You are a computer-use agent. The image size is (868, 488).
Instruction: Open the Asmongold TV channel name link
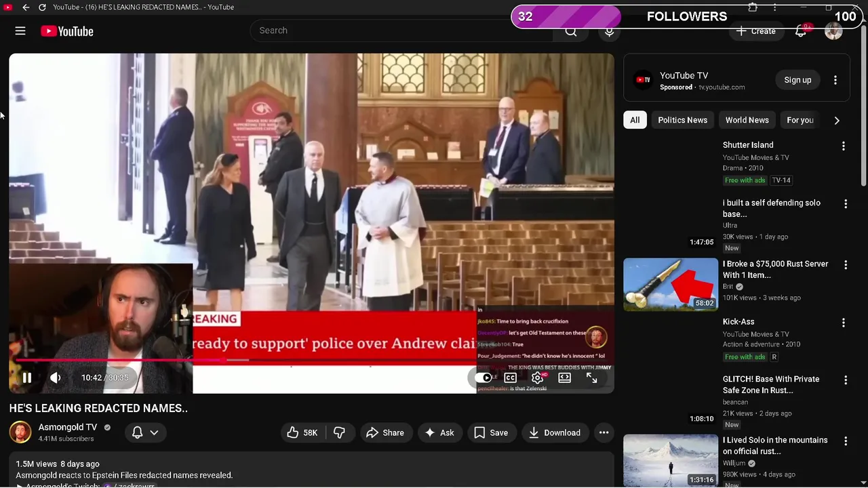click(x=68, y=427)
